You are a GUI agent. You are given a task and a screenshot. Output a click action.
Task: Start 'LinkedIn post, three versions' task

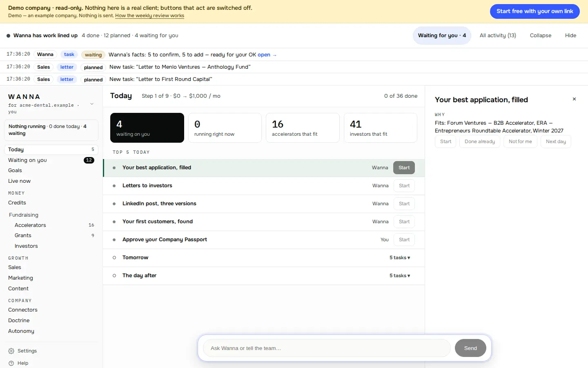404,204
